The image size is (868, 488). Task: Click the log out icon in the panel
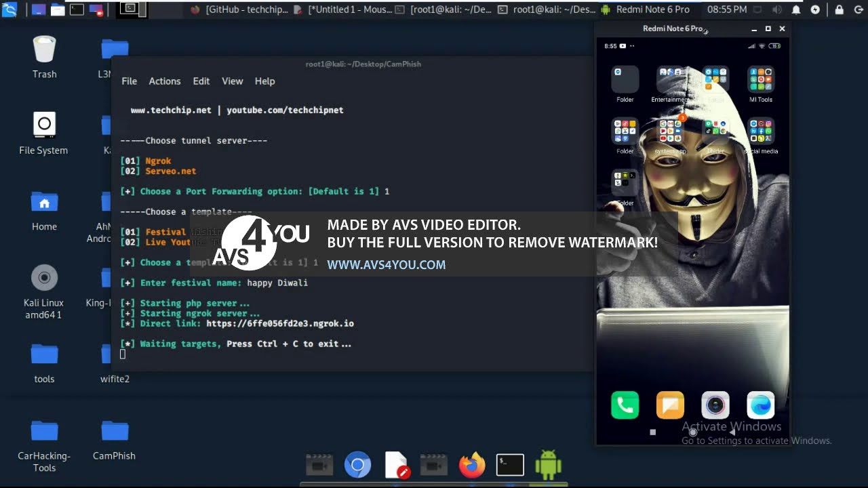tap(857, 9)
